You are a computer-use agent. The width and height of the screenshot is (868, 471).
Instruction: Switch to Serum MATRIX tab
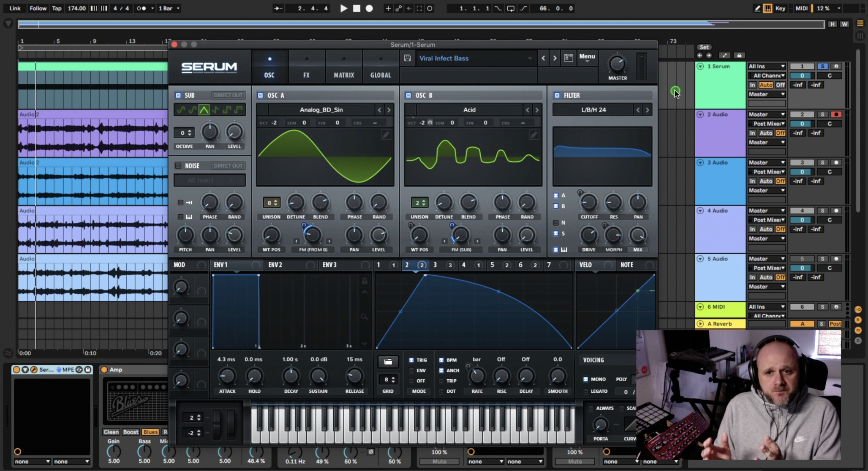[x=344, y=67]
